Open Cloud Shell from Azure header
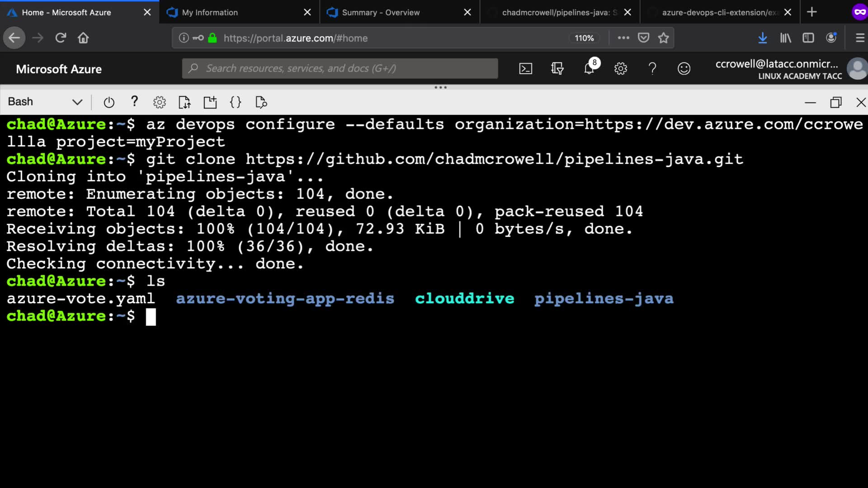This screenshot has height=488, width=868. (525, 69)
